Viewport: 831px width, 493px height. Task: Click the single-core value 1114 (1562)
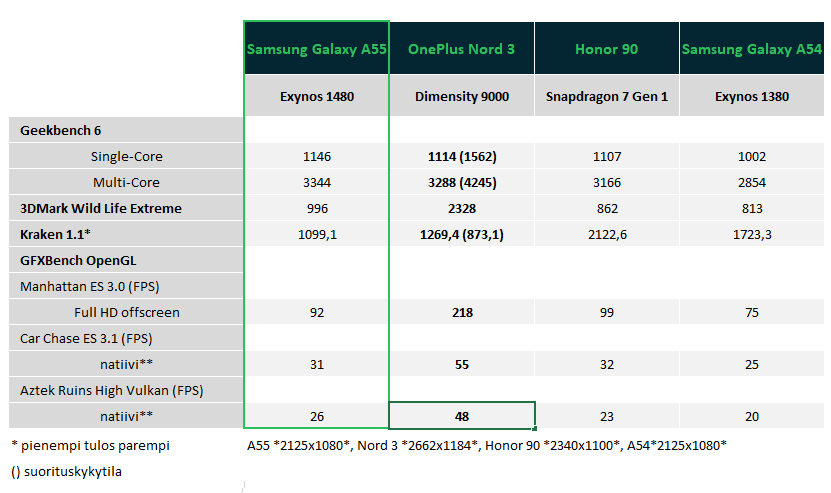coord(462,156)
